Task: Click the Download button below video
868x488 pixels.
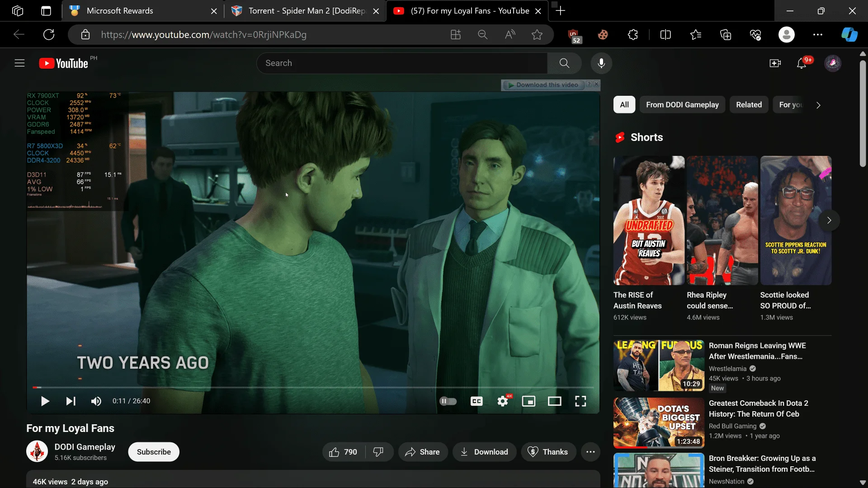Action: [484, 452]
